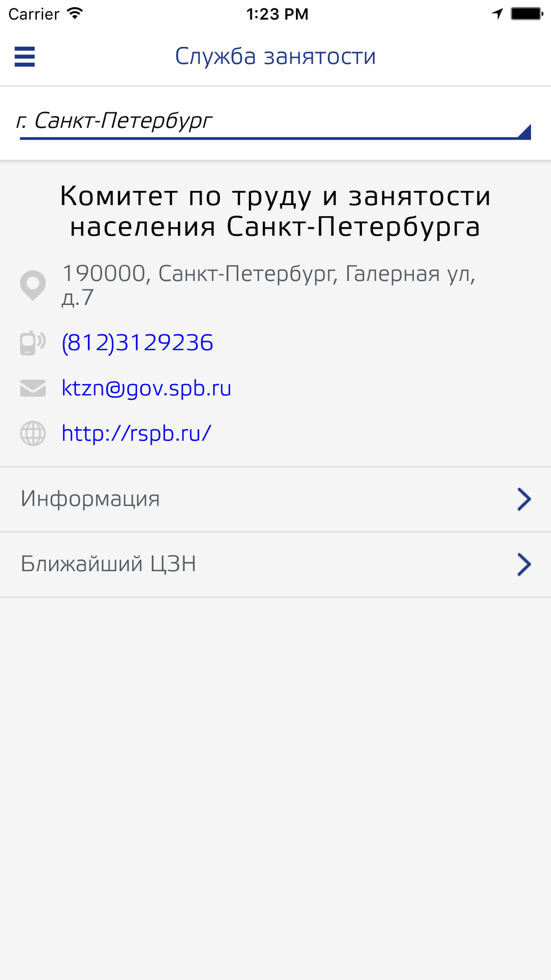Select the г. Санкт-Петербург region field
Screen dimensions: 551x980
[275, 123]
